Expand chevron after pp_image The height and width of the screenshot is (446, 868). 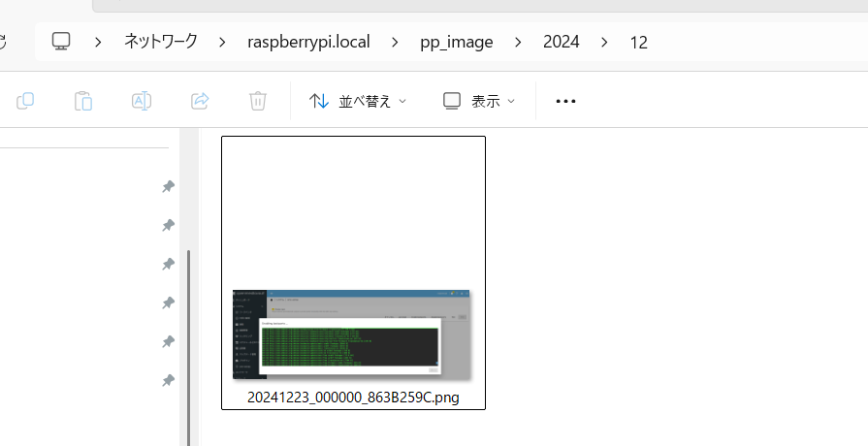click(518, 42)
